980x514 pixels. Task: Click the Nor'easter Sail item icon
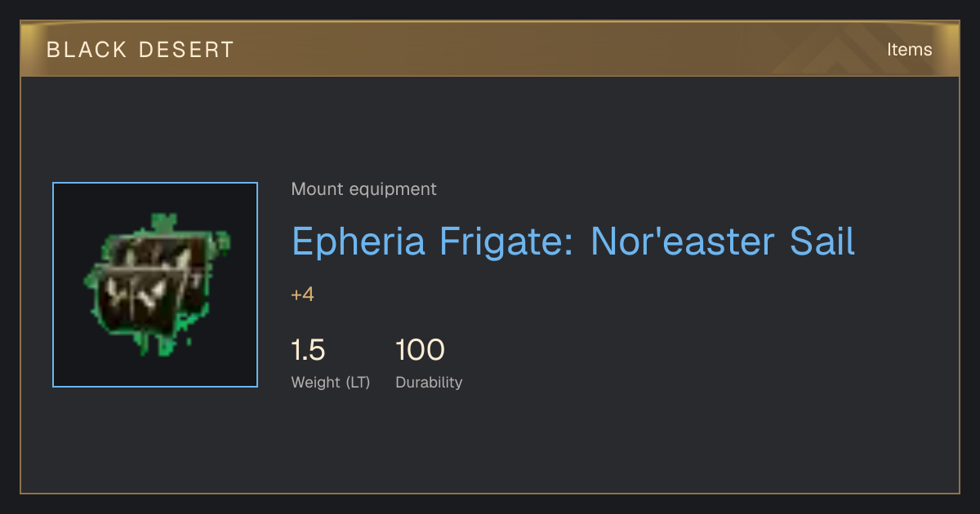[x=157, y=286]
